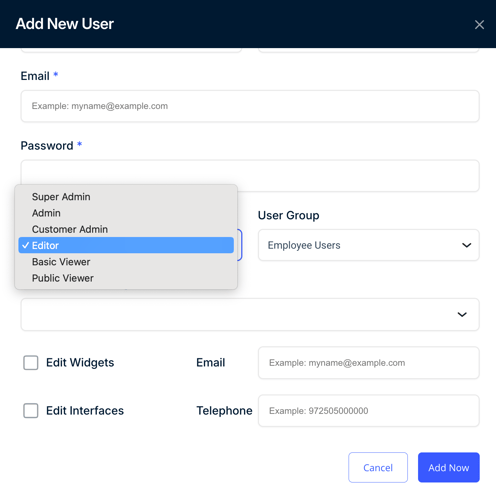The image size is (496, 503).
Task: Open the Employee Users group dropdown
Action: pyautogui.click(x=368, y=245)
